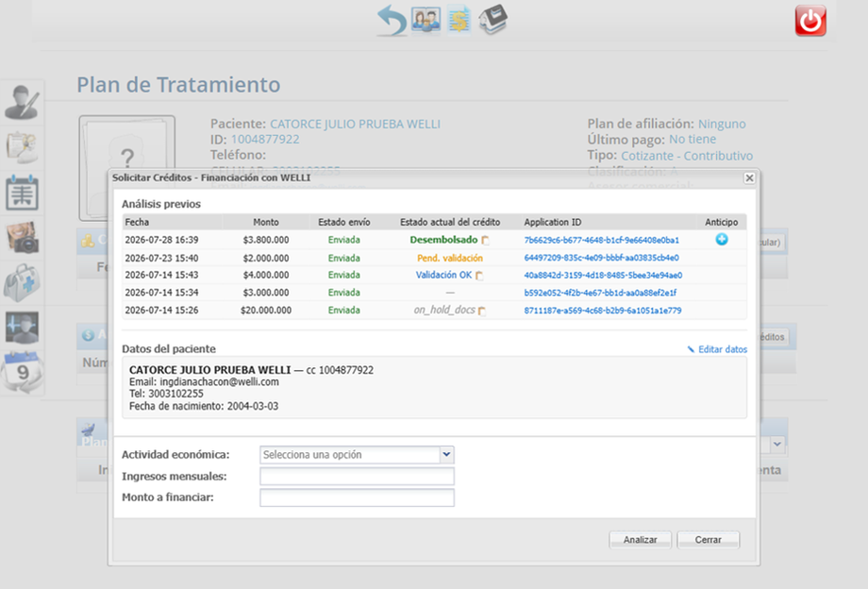This screenshot has height=589, width=868.
Task: Add anticipo with the blue plus icon
Action: [x=722, y=239]
